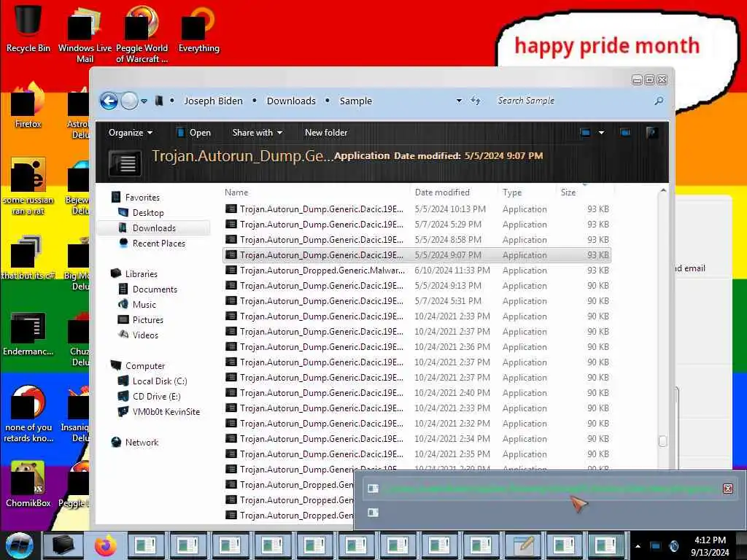The image size is (747, 560).
Task: Open the Start menu orb
Action: 19,545
